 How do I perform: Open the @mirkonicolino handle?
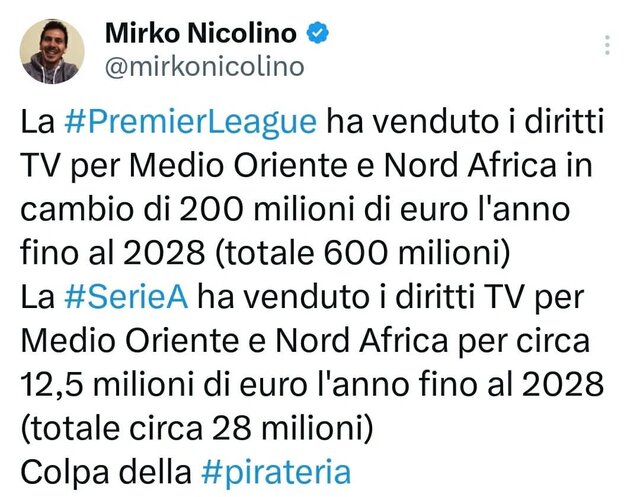(204, 67)
